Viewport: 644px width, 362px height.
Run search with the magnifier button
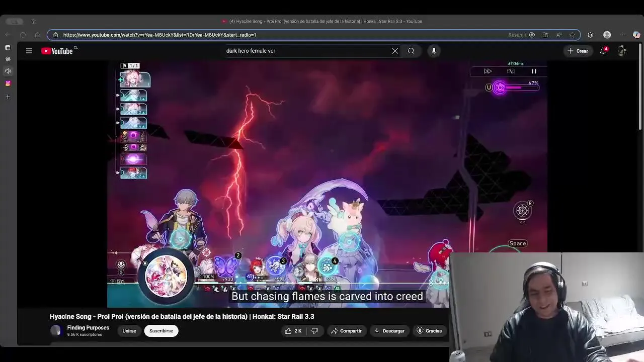click(411, 51)
